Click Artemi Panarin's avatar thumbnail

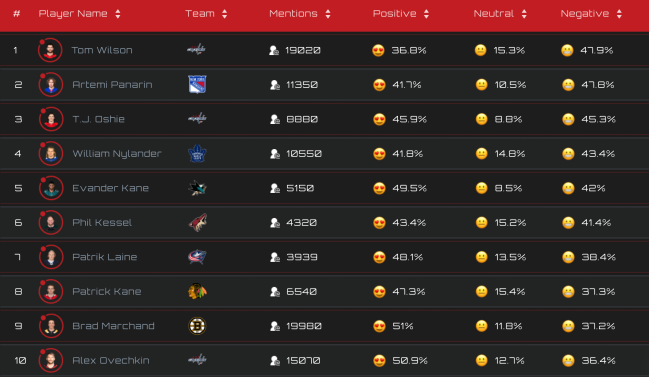50,85
